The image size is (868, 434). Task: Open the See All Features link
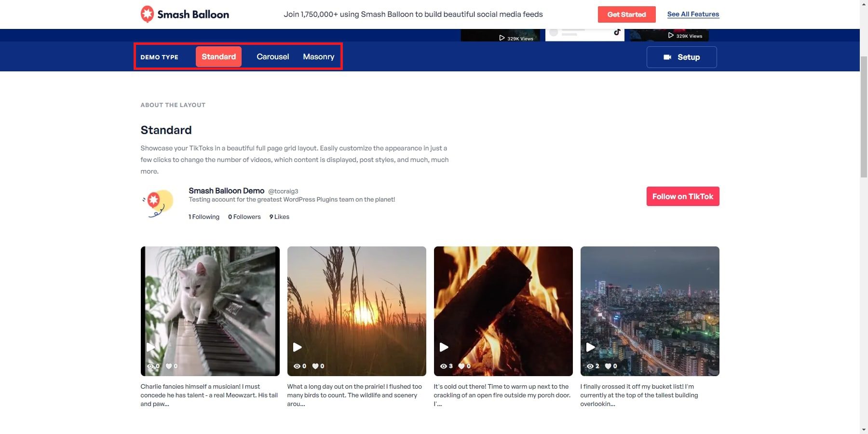[x=693, y=14]
